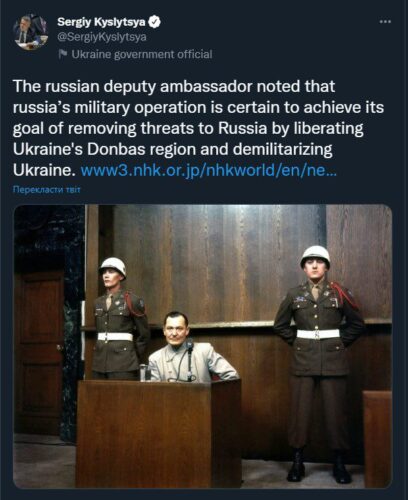
Task: Click the right guard's white helmet
Action: [315, 256]
